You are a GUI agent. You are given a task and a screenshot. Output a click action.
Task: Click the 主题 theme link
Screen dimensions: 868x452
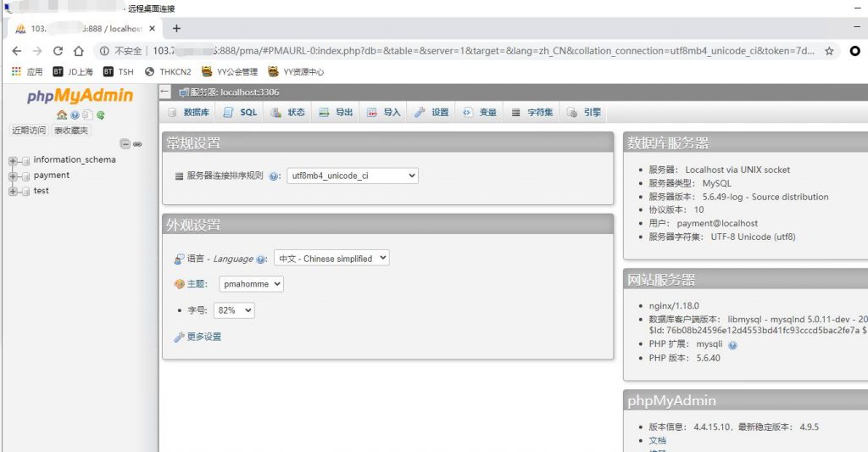197,284
